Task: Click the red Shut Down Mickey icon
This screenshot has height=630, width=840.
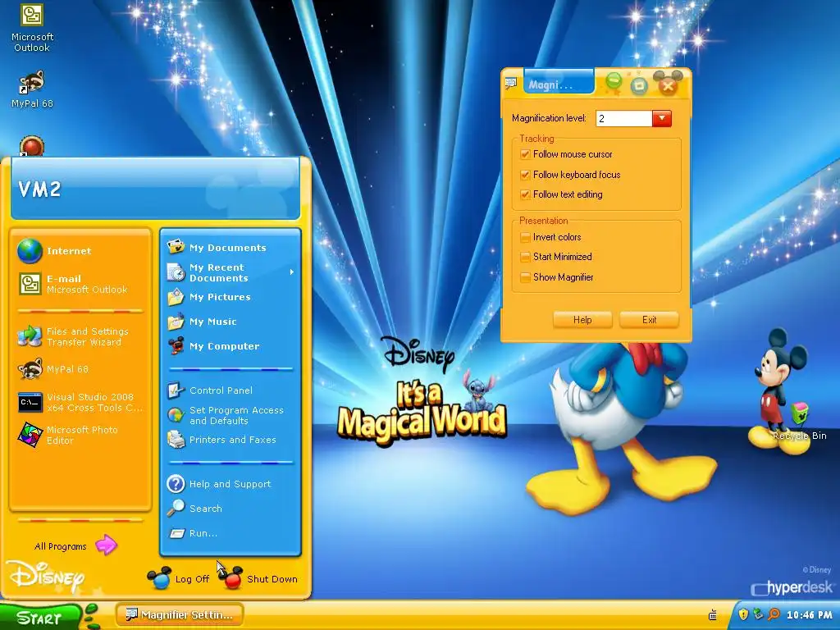Action: [231, 578]
